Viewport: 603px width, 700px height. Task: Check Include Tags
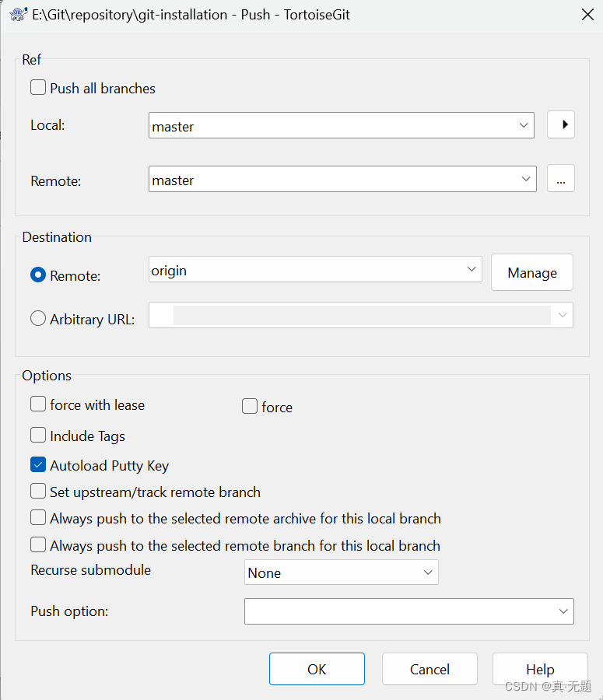pos(37,436)
